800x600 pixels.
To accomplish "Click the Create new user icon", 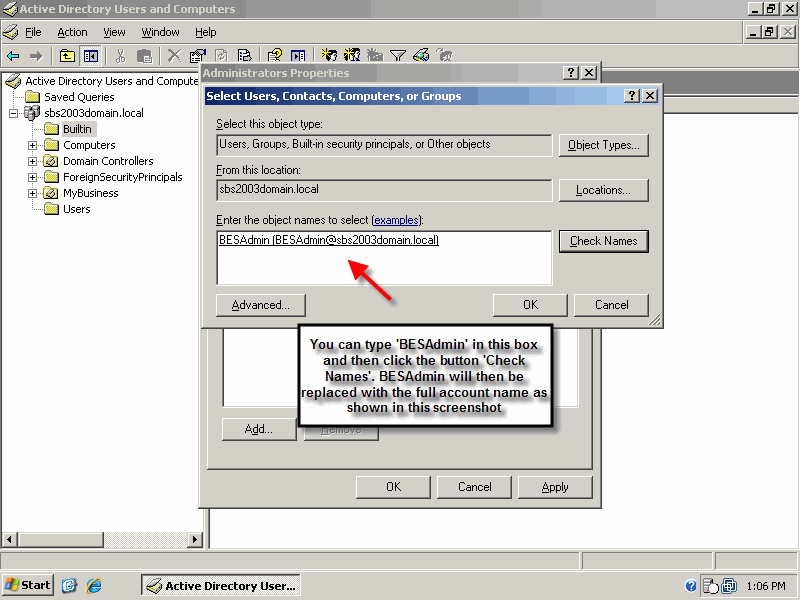I will tap(329, 55).
